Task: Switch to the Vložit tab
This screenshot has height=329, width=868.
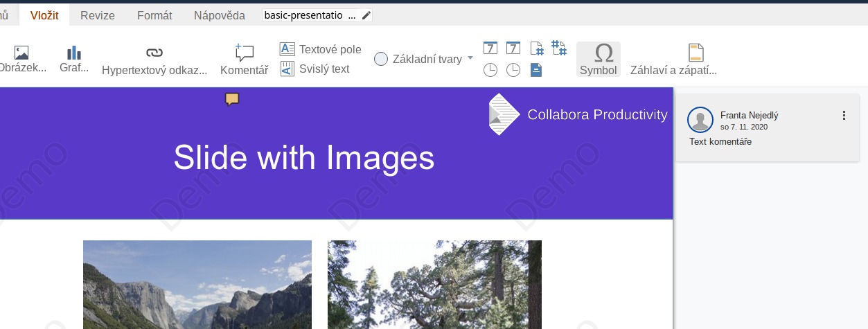Action: click(44, 15)
